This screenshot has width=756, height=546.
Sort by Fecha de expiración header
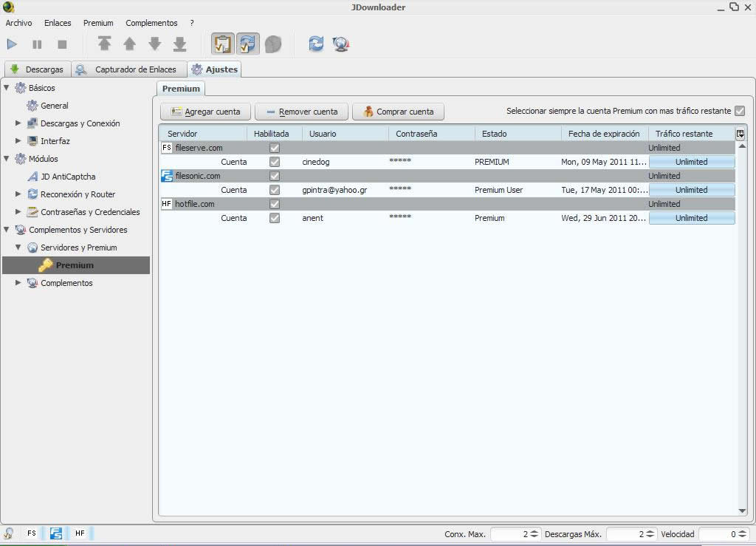coord(605,134)
